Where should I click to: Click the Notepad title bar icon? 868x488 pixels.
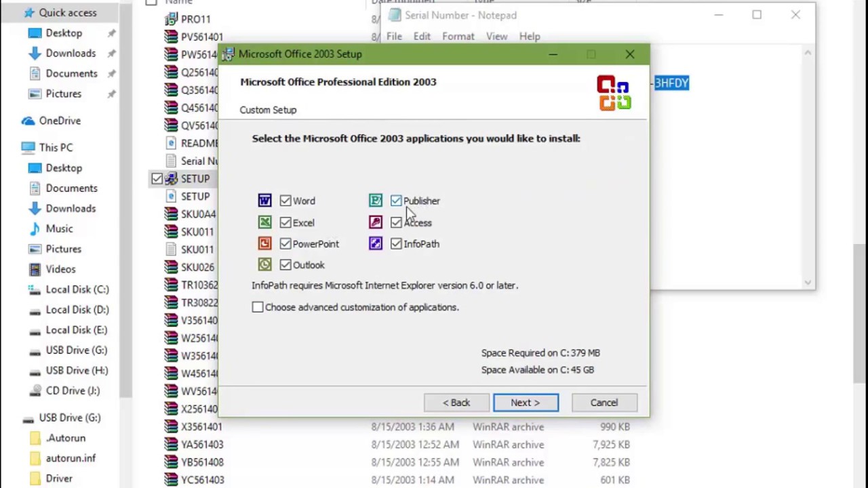tap(394, 15)
